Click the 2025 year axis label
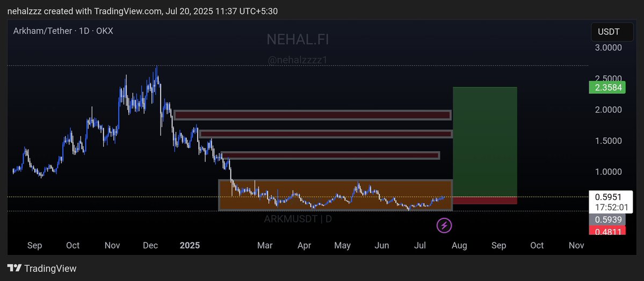Viewport: 644px width, 281px height. click(x=190, y=245)
